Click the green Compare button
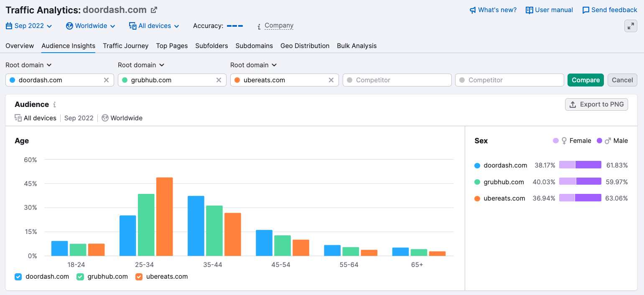 click(585, 80)
